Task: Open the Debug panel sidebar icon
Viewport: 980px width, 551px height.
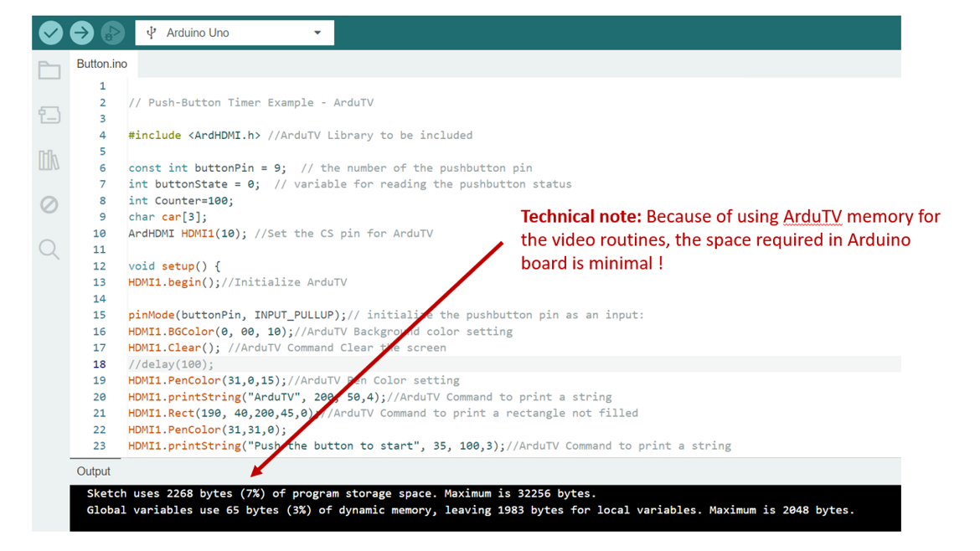Action: pos(49,204)
